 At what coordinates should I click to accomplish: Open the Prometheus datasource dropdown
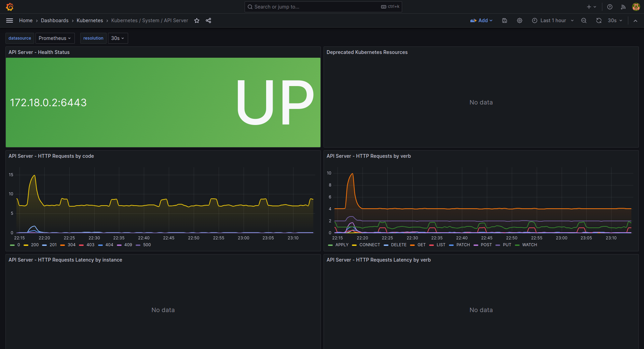(x=55, y=38)
